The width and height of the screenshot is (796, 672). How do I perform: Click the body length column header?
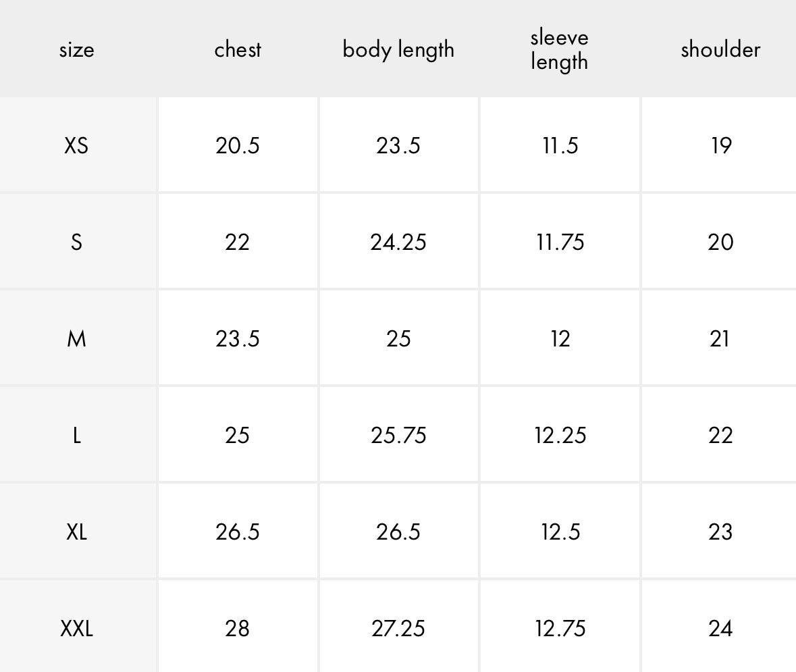[398, 50]
